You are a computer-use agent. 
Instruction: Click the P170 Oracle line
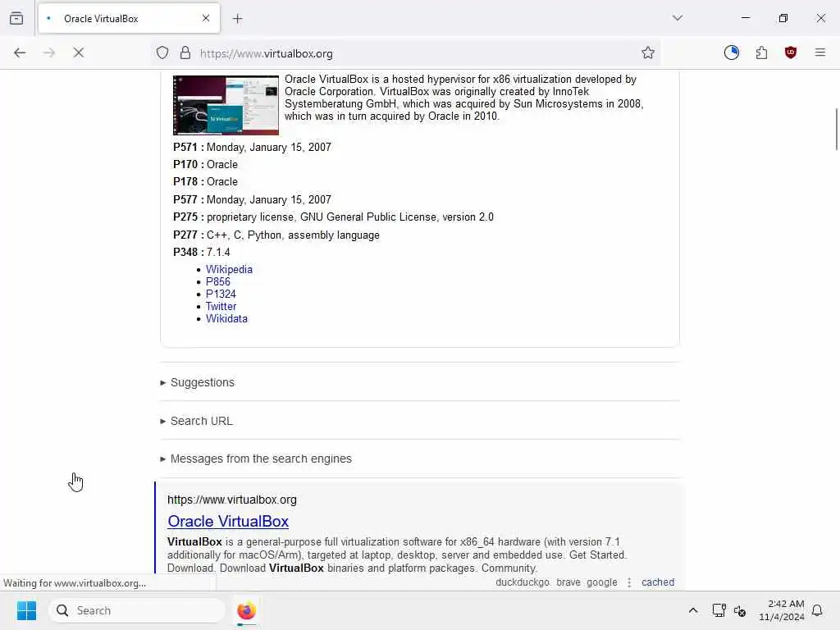205,164
